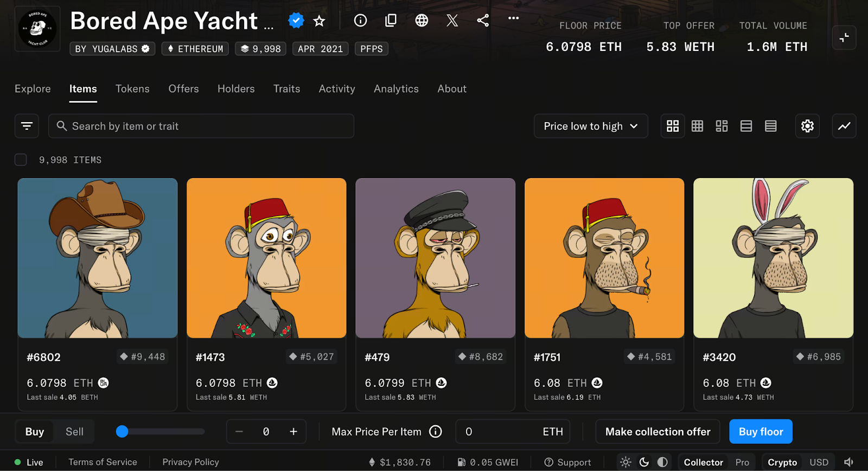
Task: Switch currency display to USD
Action: coord(819,462)
